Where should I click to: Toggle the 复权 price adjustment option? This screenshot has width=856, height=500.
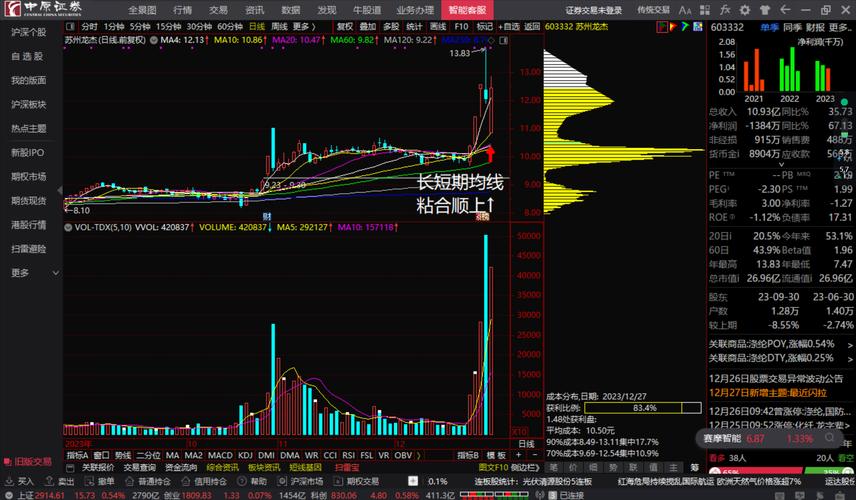344,26
